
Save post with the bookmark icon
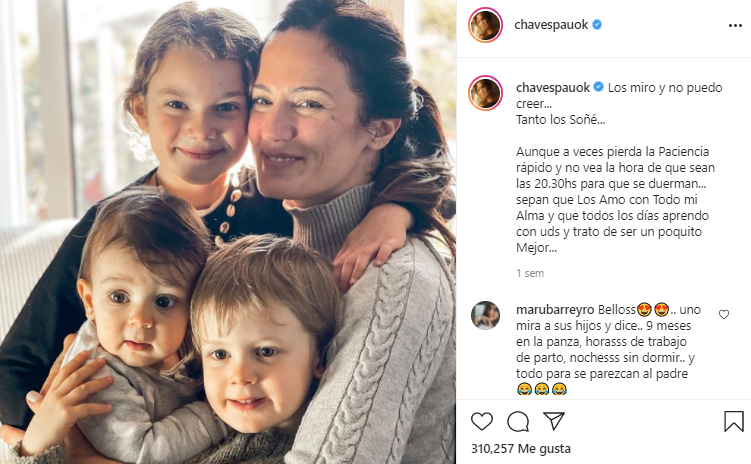[x=733, y=421]
